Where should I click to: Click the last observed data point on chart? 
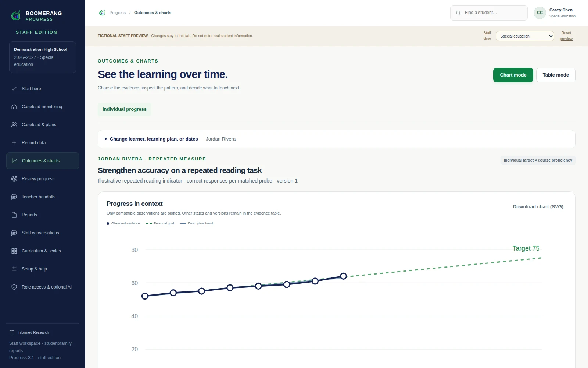343,276
